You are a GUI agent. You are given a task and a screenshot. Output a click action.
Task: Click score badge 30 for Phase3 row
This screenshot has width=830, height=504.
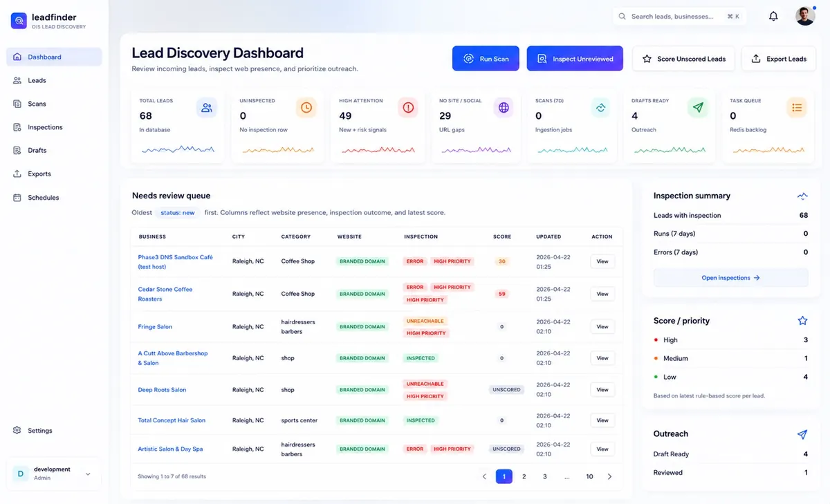(502, 261)
